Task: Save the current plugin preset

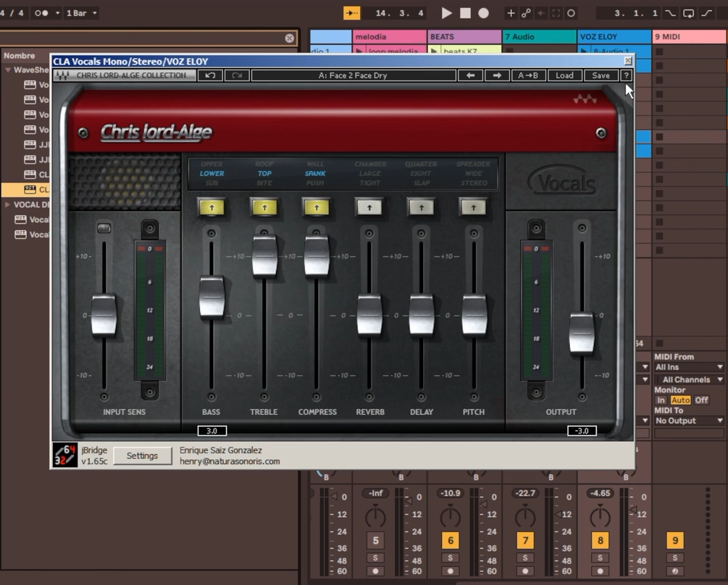Action: [x=602, y=75]
